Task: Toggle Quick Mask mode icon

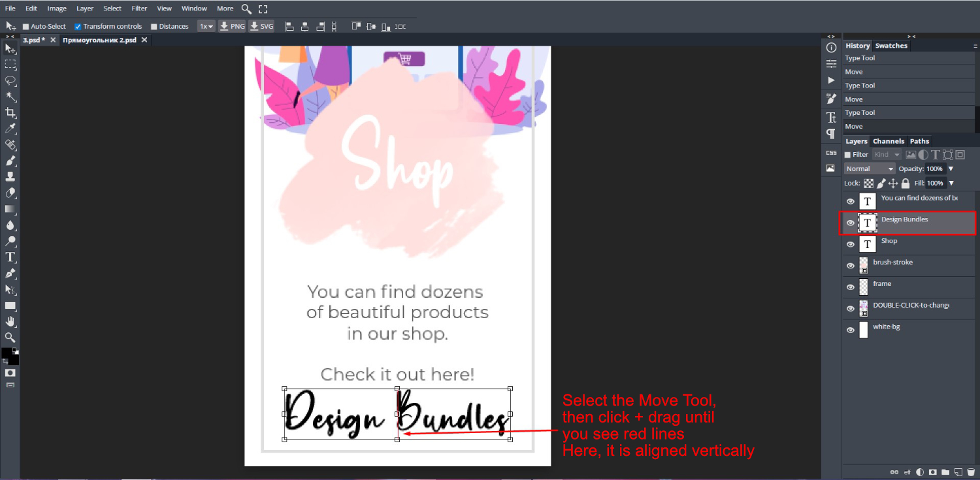Action: click(10, 372)
